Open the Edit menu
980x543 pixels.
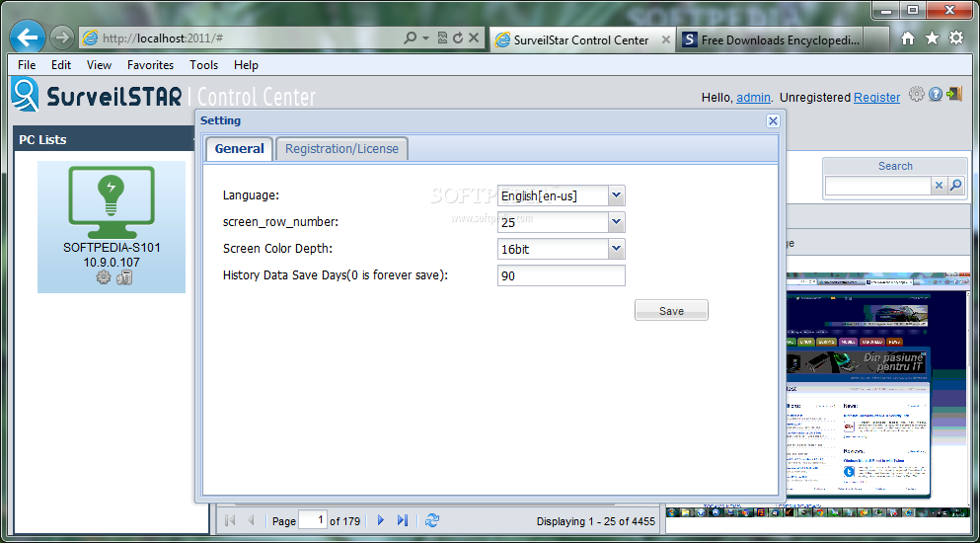coord(61,65)
